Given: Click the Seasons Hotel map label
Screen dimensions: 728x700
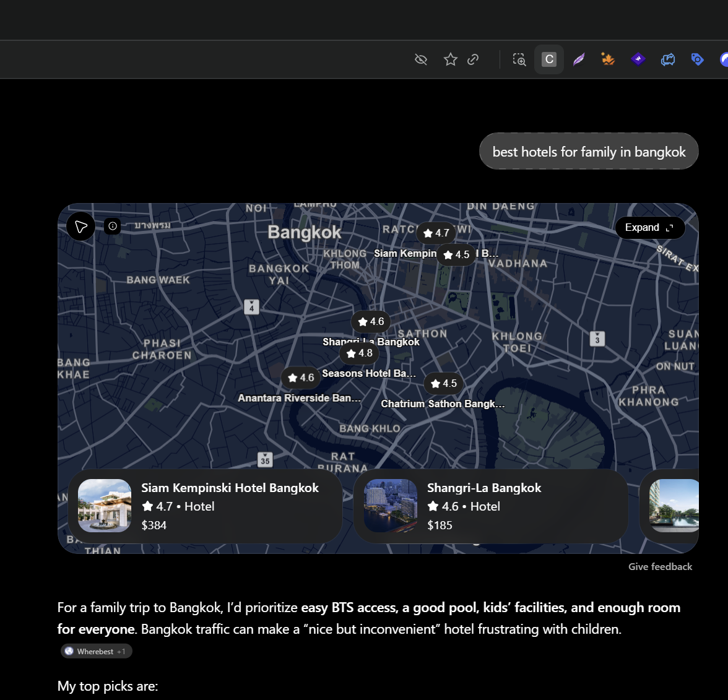Looking at the screenshot, I should click(x=369, y=374).
